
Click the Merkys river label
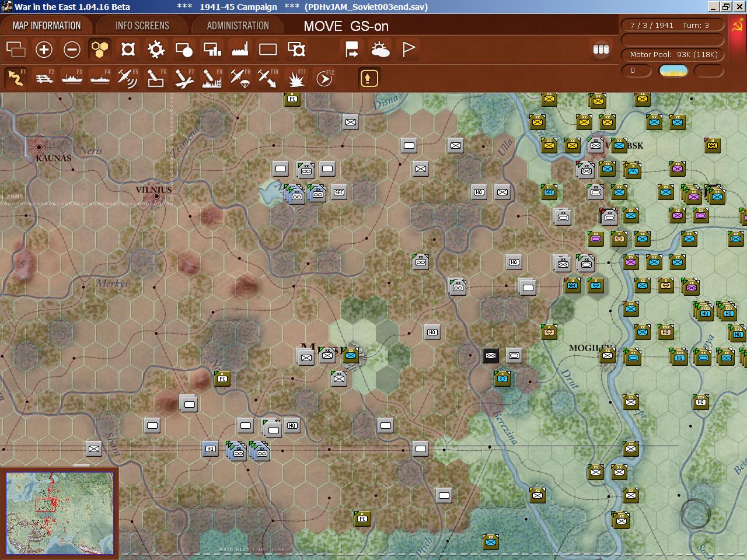112,284
